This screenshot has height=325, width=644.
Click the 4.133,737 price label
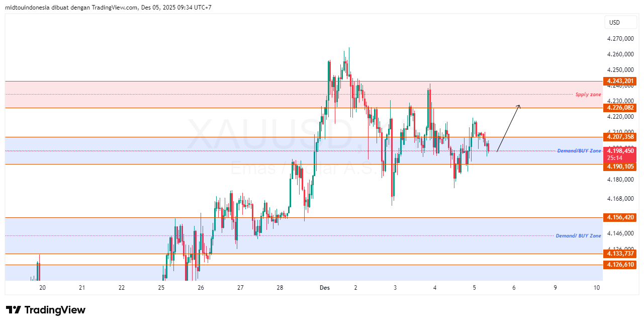tap(619, 254)
